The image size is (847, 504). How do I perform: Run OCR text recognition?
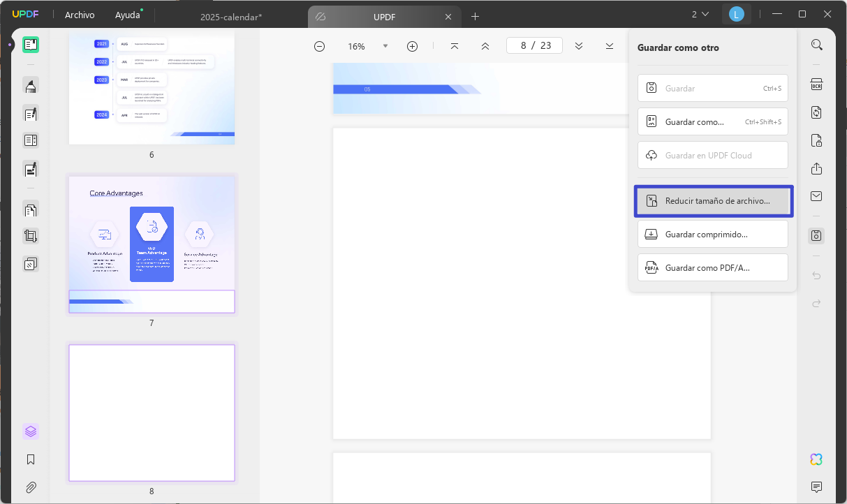816,84
